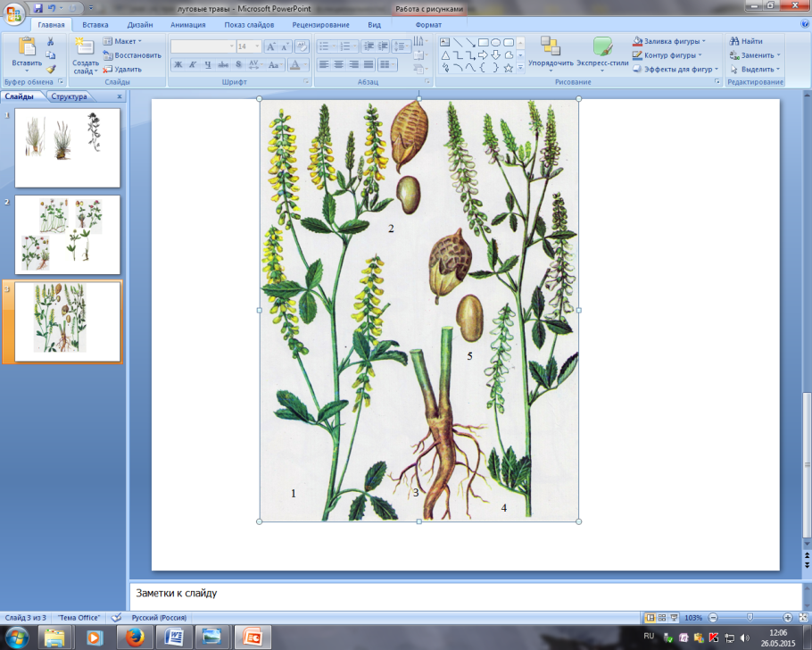Open the Заливка фигуры dropdown
Viewport: 812px width, 650px height.
pyautogui.click(x=669, y=41)
